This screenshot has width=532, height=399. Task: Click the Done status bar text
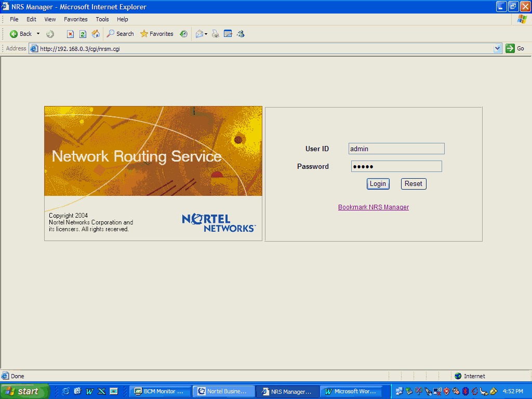17,376
